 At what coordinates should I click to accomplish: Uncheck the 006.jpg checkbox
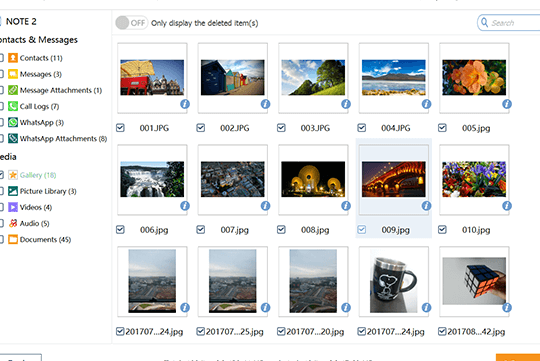(x=120, y=229)
